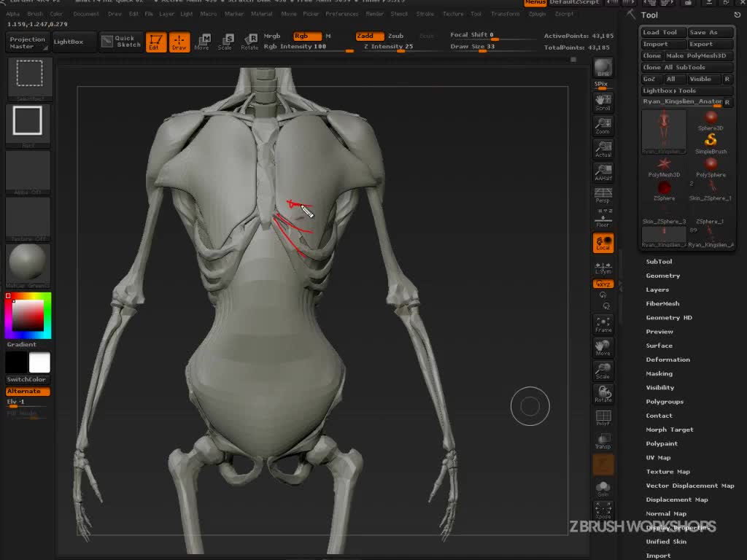This screenshot has height=560, width=747.
Task: Select the white color swatch
Action: (x=39, y=363)
